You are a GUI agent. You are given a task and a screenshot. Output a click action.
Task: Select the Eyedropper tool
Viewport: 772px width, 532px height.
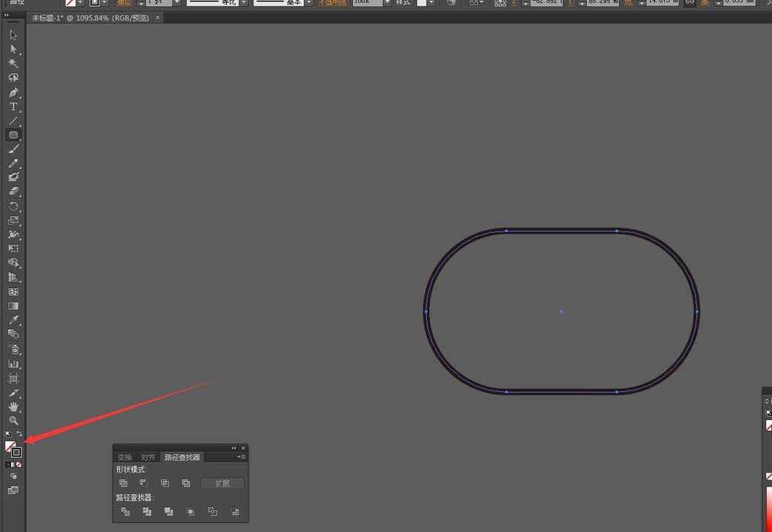[x=13, y=320]
